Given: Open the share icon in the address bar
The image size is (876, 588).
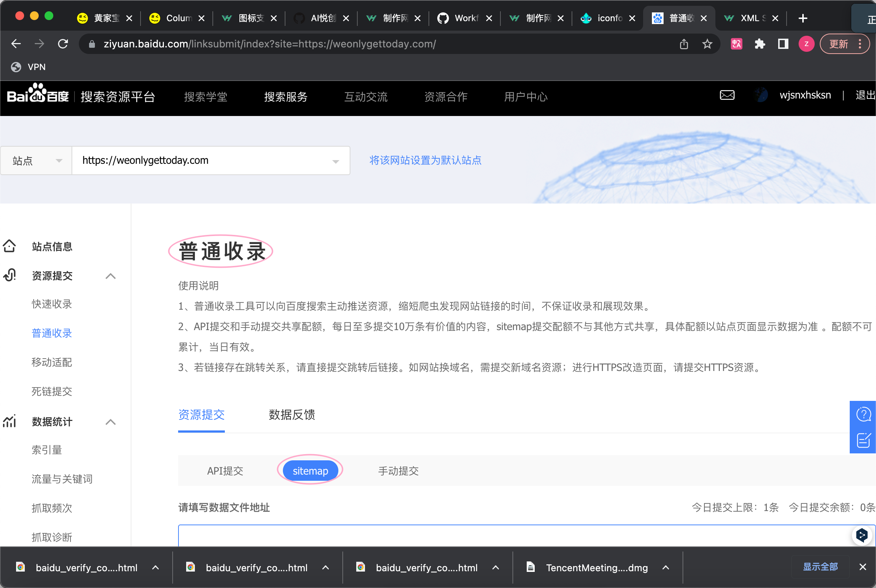Looking at the screenshot, I should click(x=684, y=44).
